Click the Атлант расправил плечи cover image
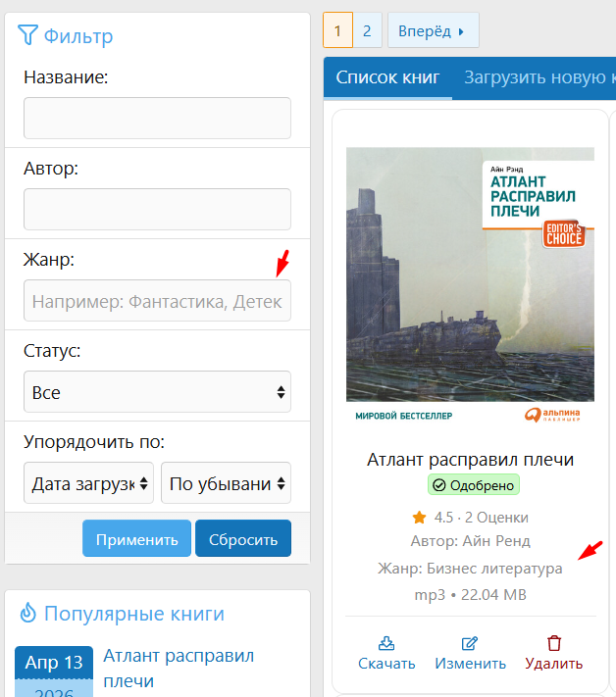Image resolution: width=616 pixels, height=697 pixels. pyautogui.click(x=470, y=286)
